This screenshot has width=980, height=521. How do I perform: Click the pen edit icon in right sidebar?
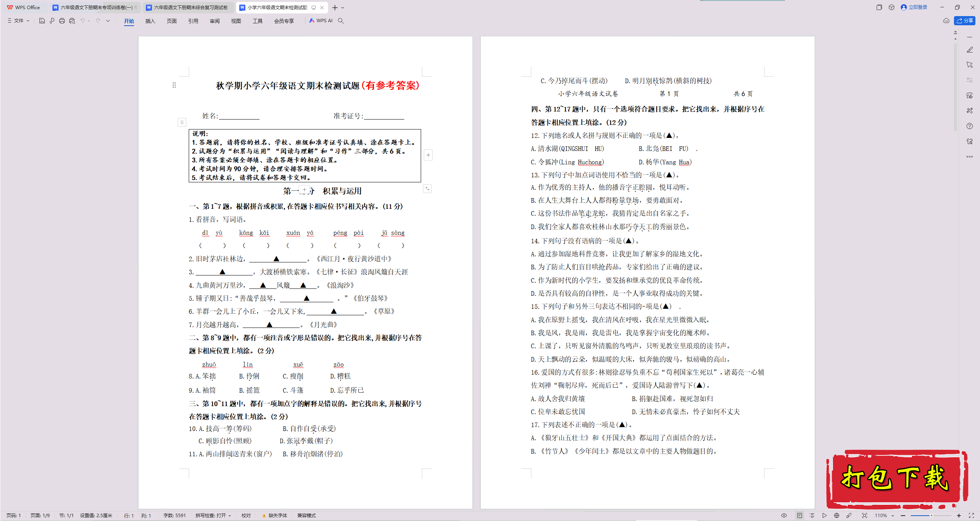click(970, 49)
